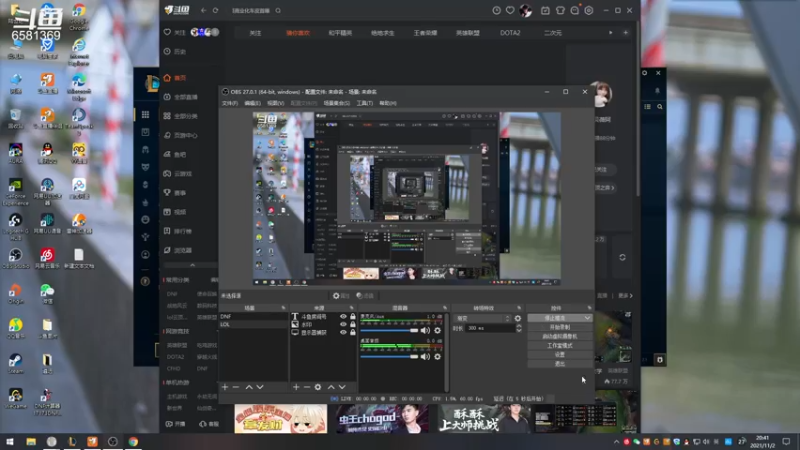Toggle lock on the display capture source
800x450 pixels.
(353, 332)
